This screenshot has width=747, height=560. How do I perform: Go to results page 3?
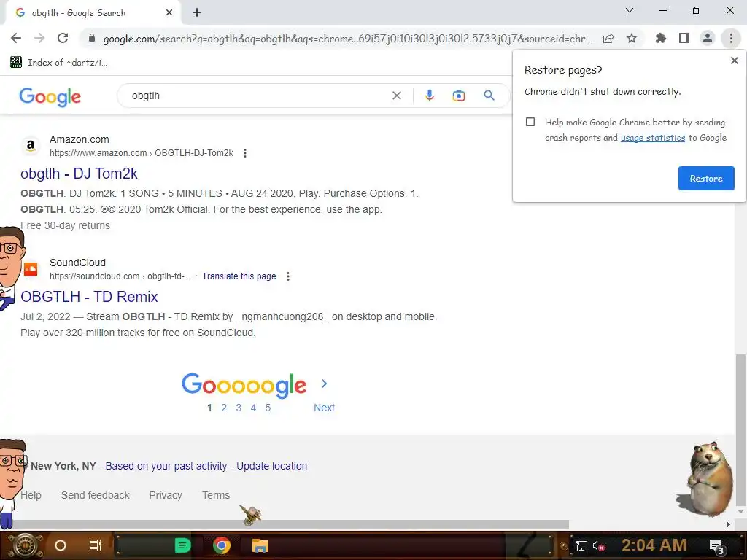click(x=239, y=408)
